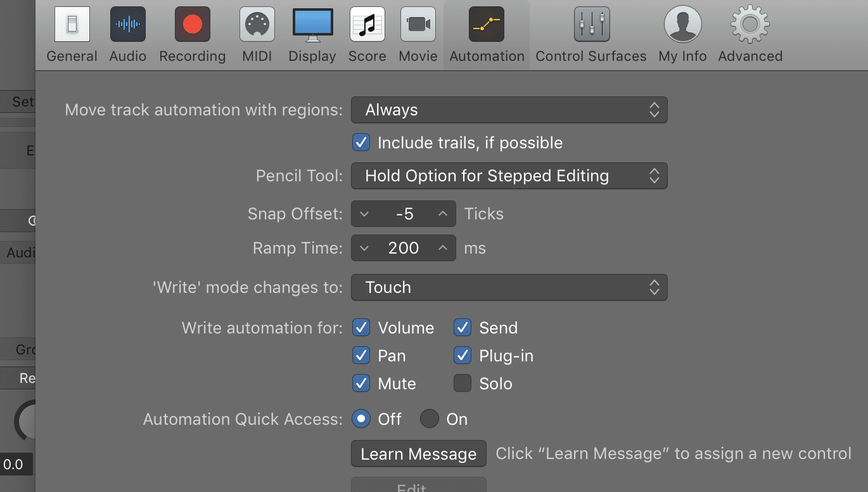Turn Automation Quick Access On

[x=430, y=419]
